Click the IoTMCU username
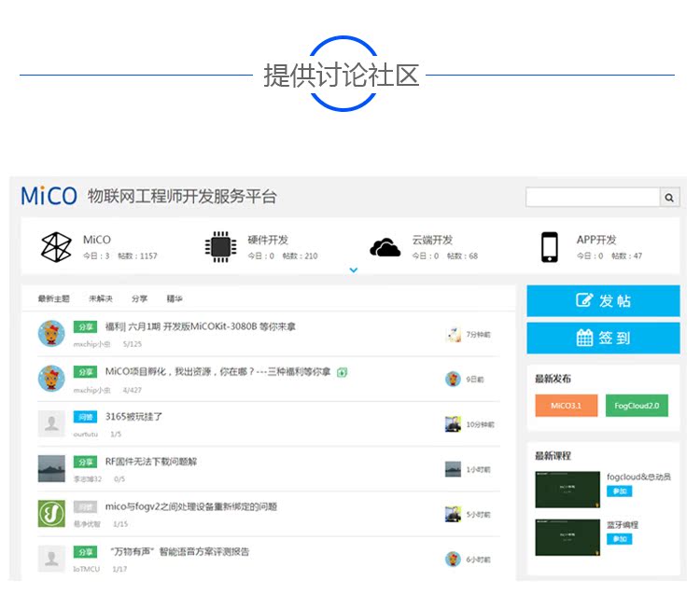This screenshot has width=700, height=595. point(87,569)
